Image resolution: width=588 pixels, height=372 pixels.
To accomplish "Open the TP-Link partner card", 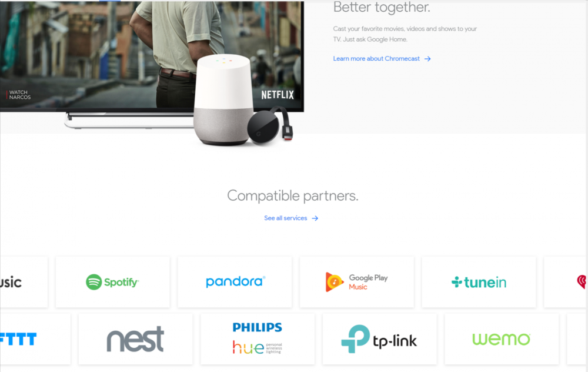I will click(x=379, y=339).
